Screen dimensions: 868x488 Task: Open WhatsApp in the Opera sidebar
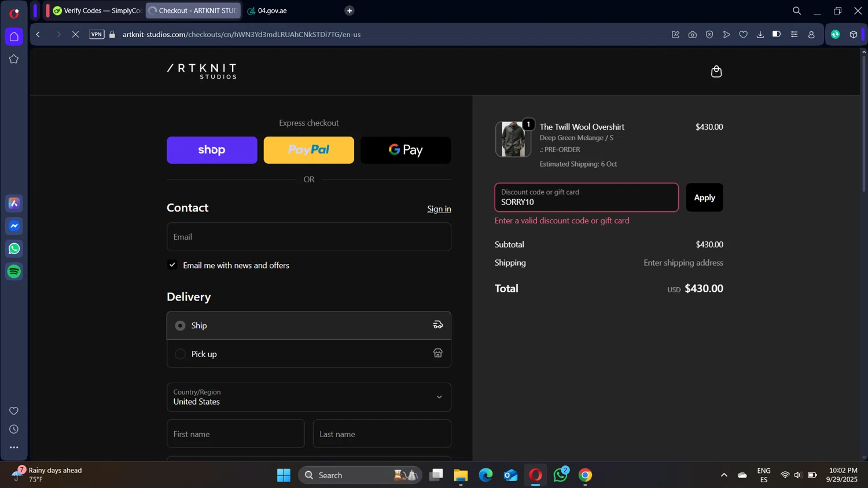(14, 249)
